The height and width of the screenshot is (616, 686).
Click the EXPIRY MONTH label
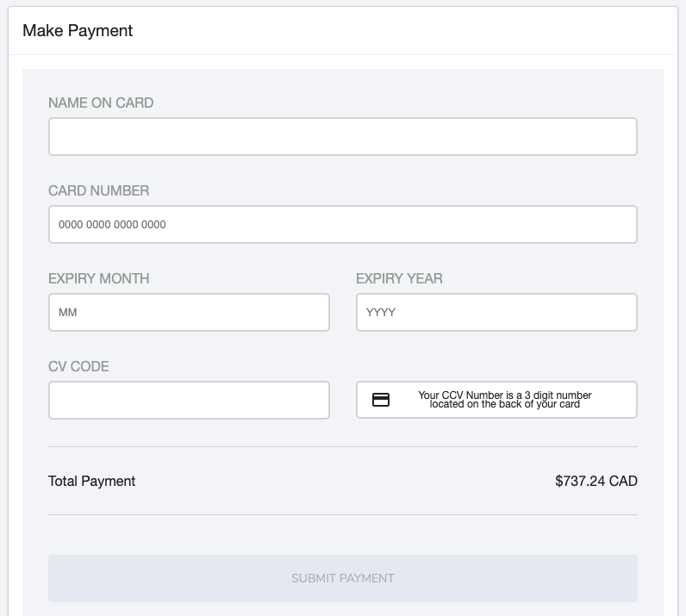(98, 278)
